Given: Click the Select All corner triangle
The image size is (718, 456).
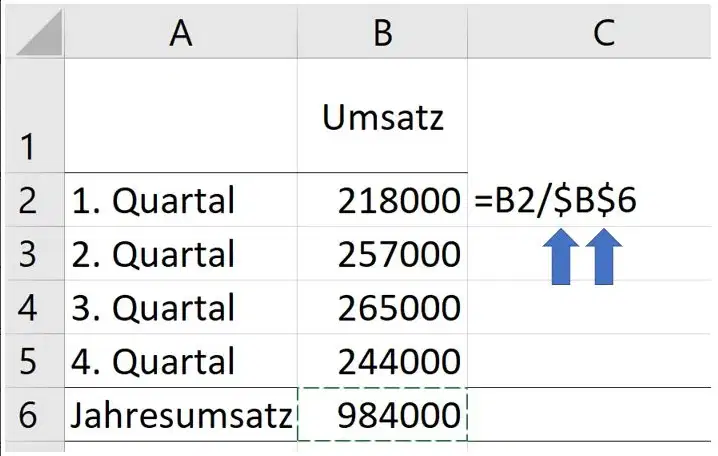Looking at the screenshot, I should [39, 33].
